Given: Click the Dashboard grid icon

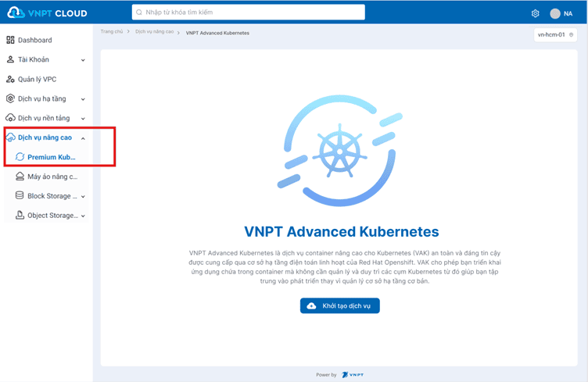Looking at the screenshot, I should pyautogui.click(x=10, y=40).
